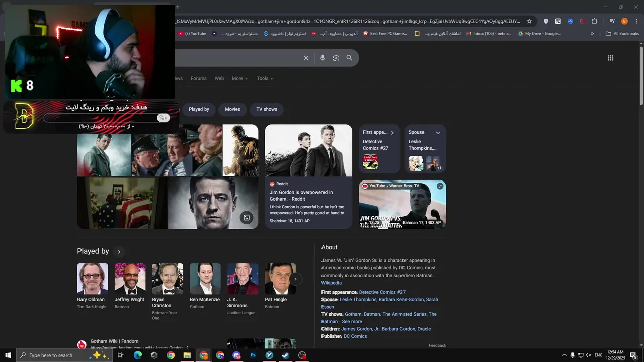Open Chrome media controls icon
The width and height of the screenshot is (644, 362).
[612, 21]
